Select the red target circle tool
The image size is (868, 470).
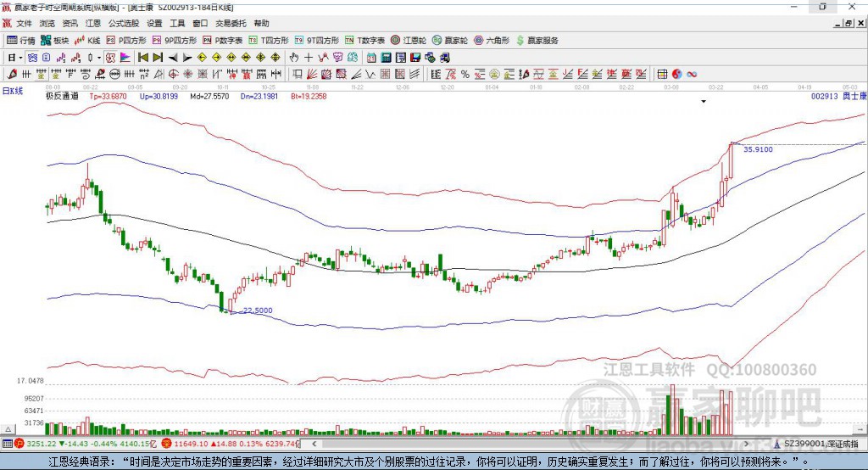click(173, 74)
